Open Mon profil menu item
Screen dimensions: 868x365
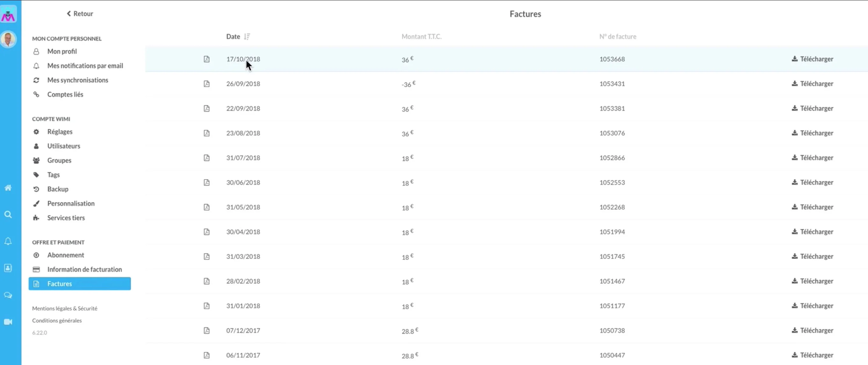[x=62, y=51]
